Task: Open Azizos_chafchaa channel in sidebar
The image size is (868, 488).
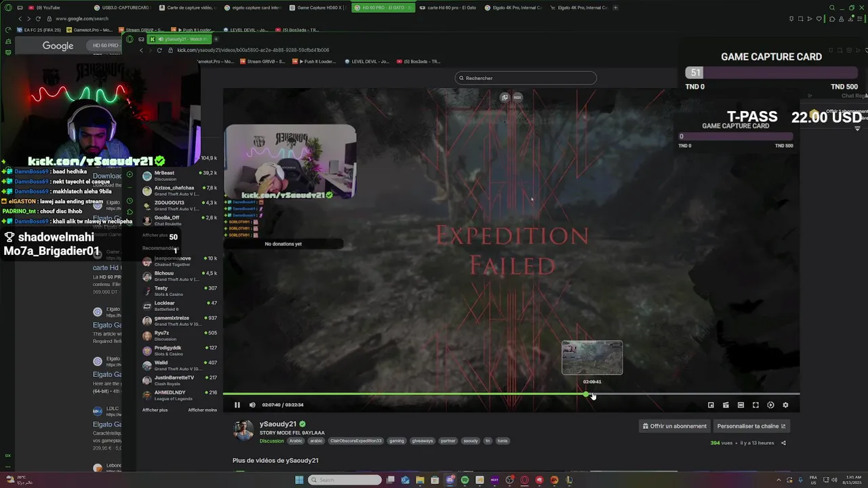Action: [x=180, y=190]
